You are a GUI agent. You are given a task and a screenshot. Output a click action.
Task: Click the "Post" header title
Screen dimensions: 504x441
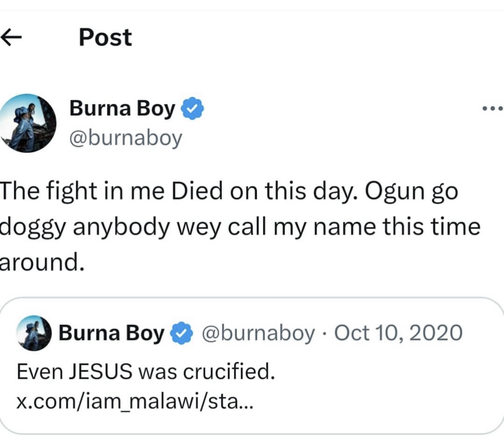coord(105,37)
